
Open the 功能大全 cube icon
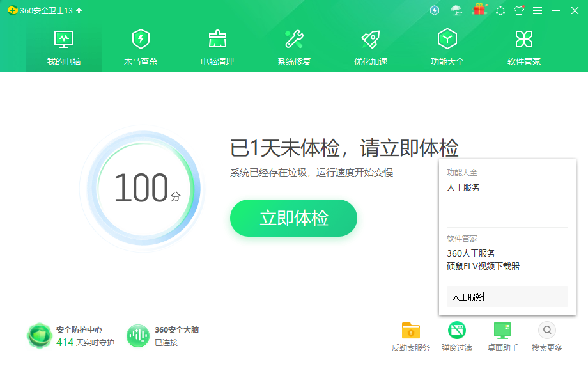tap(447, 40)
